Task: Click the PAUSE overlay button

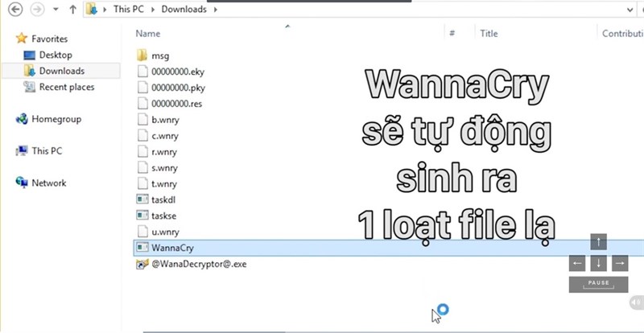Action: 598,285
